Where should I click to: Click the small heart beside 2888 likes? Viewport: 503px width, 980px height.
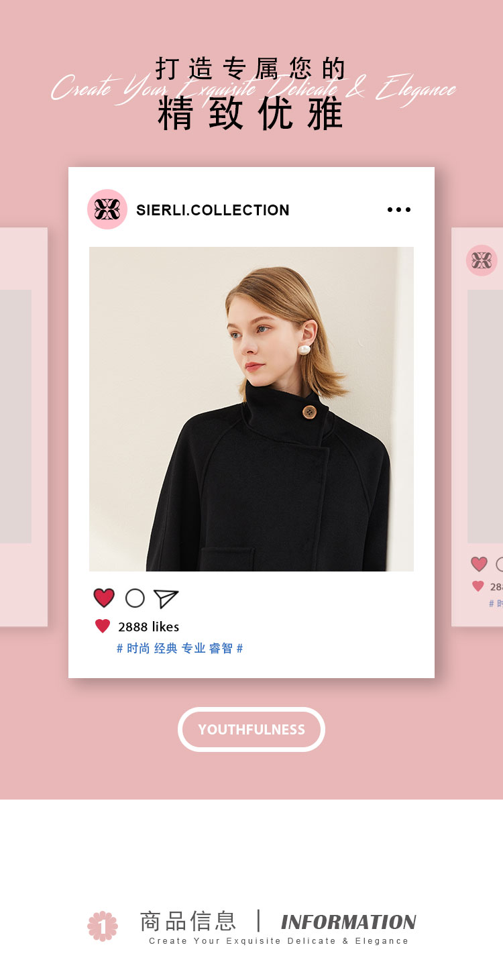pyautogui.click(x=103, y=627)
